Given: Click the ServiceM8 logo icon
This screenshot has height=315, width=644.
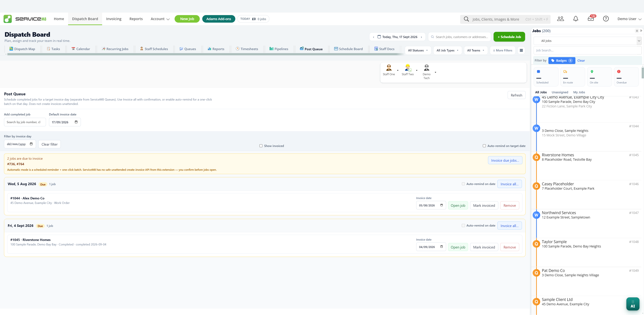Looking at the screenshot, I should pos(8,19).
